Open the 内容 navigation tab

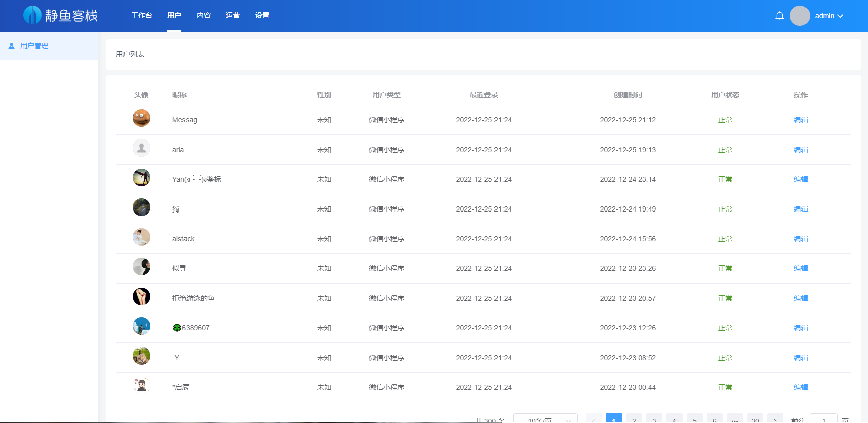204,16
